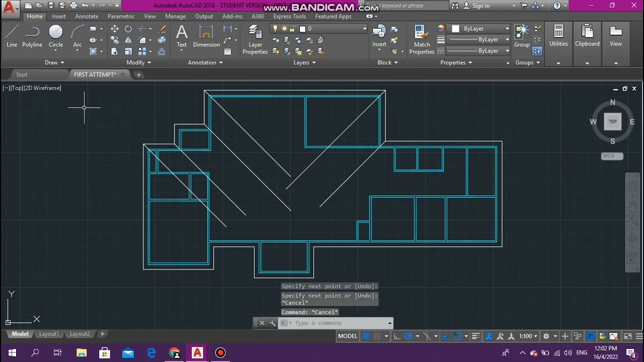This screenshot has width=644, height=362.
Task: Click the keyword search box
Action: [405, 6]
